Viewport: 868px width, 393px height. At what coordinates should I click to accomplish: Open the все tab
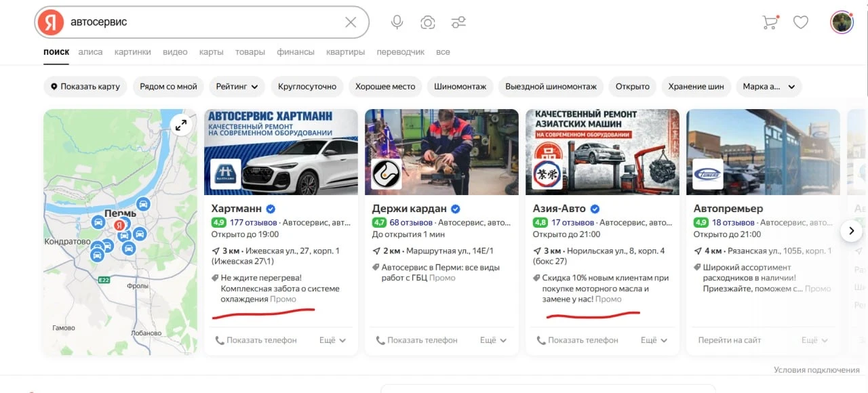click(x=443, y=52)
